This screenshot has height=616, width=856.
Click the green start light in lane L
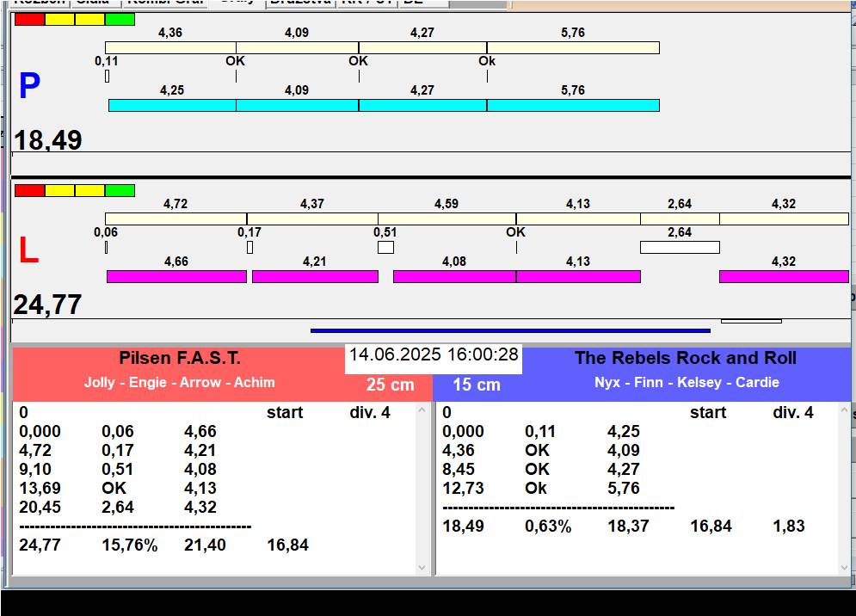(120, 190)
